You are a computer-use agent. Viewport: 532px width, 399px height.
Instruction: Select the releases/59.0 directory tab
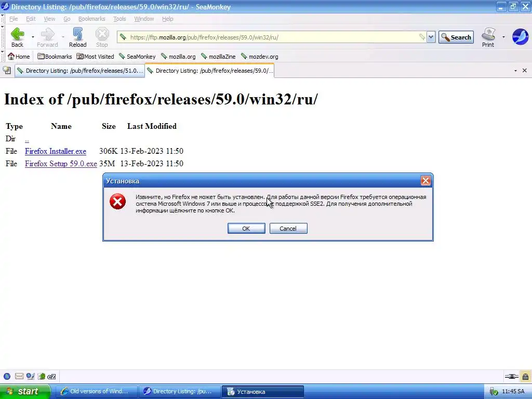209,71
